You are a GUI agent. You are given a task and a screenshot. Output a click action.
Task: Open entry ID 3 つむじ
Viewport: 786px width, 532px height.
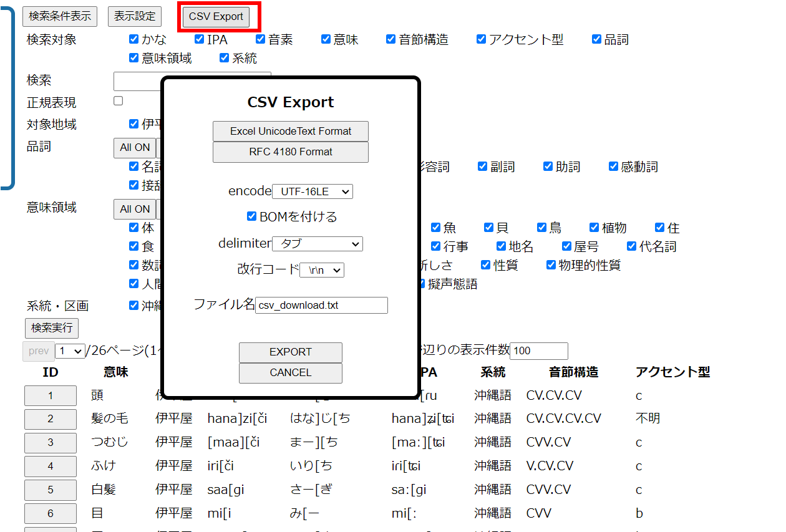[x=51, y=442]
